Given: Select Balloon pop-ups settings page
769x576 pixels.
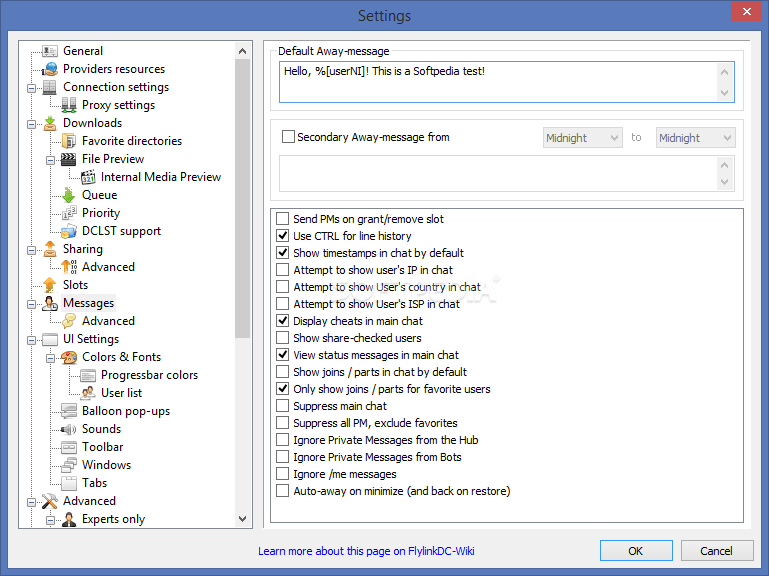Looking at the screenshot, I should (126, 411).
